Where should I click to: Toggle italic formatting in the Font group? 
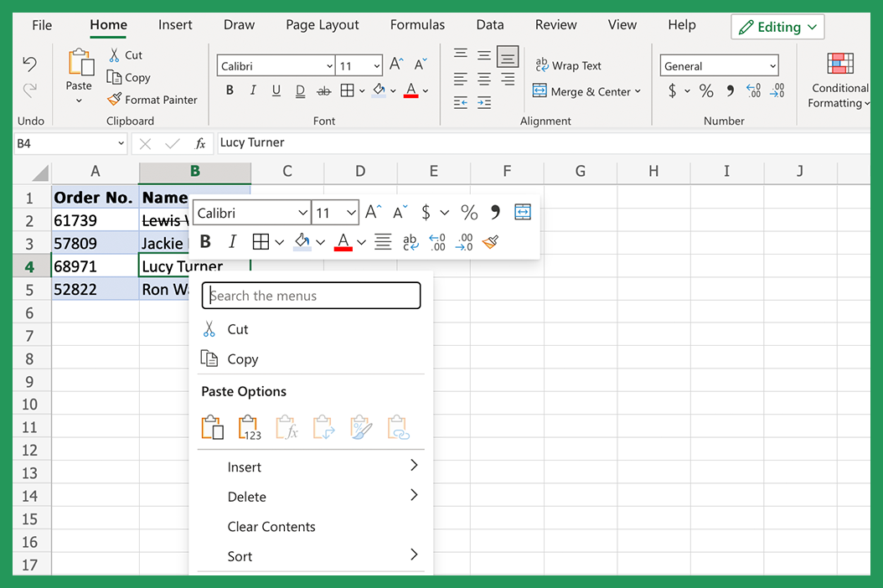pos(253,90)
